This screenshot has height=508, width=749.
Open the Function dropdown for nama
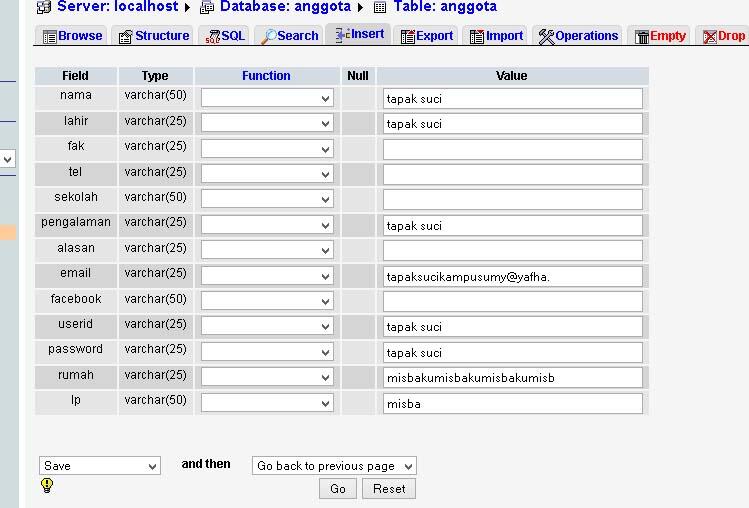point(267,98)
